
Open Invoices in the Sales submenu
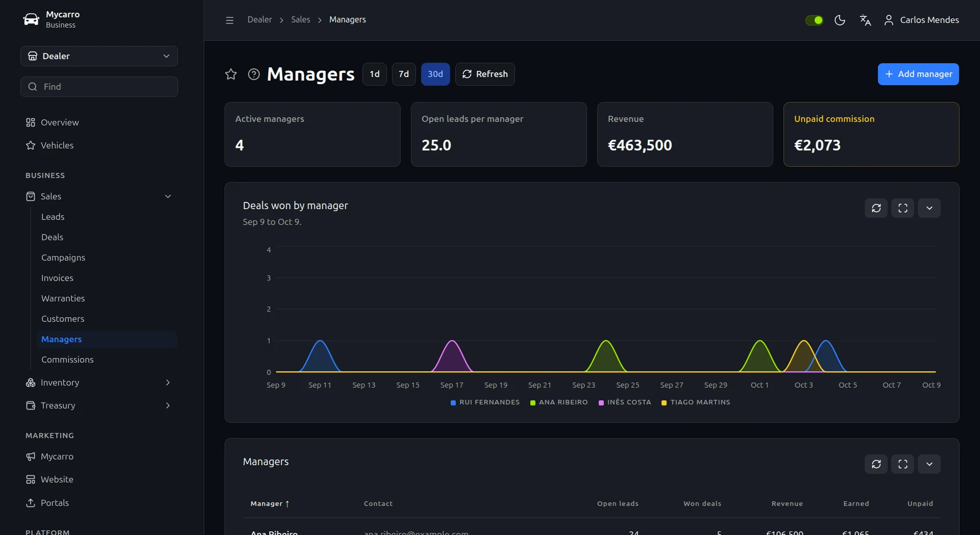(x=107, y=278)
